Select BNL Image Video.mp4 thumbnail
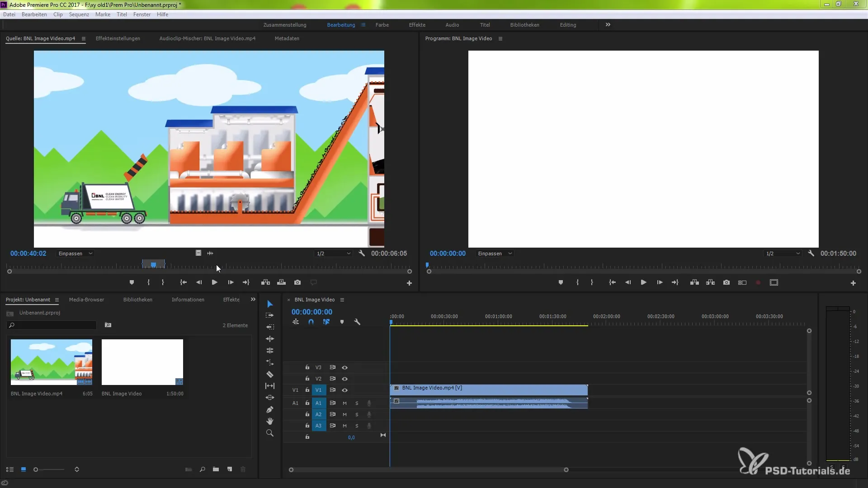The image size is (868, 488). (52, 362)
